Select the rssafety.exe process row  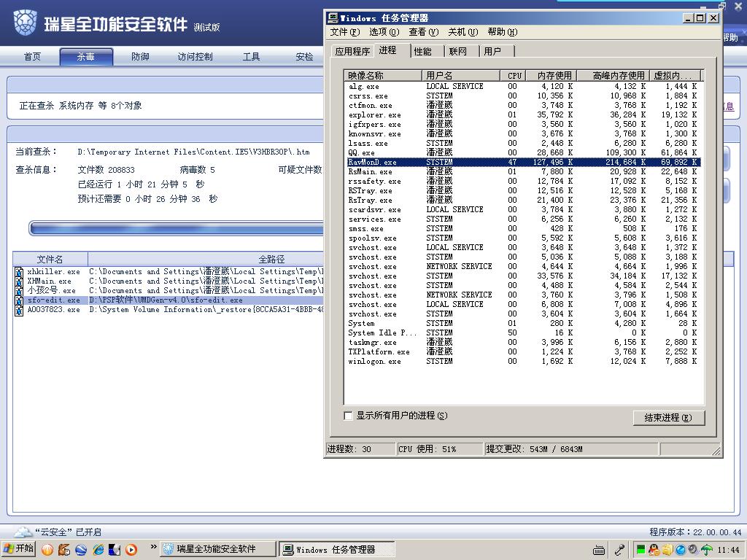522,181
